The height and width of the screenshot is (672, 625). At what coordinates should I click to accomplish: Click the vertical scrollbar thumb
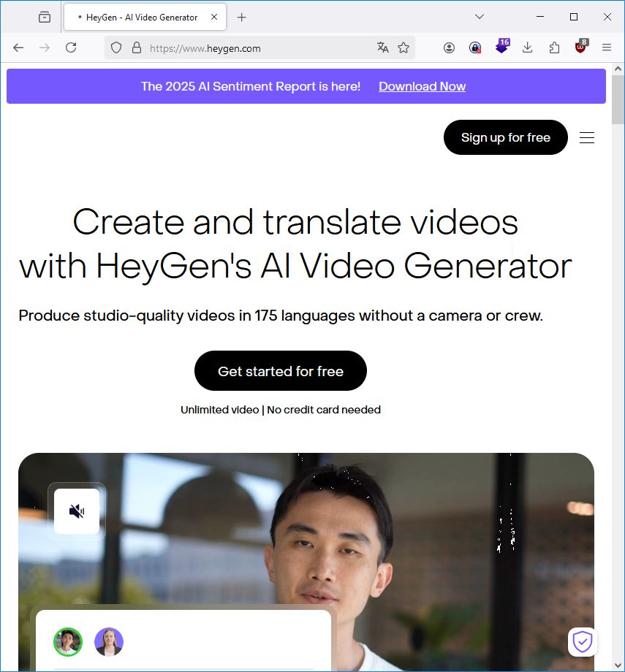pos(618,99)
